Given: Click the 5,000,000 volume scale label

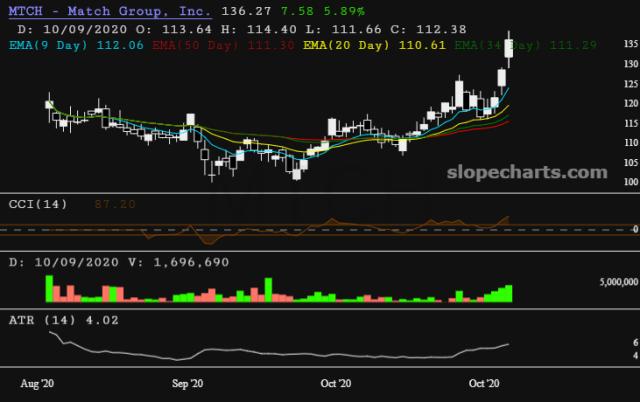Looking at the screenshot, I should click(x=619, y=282).
